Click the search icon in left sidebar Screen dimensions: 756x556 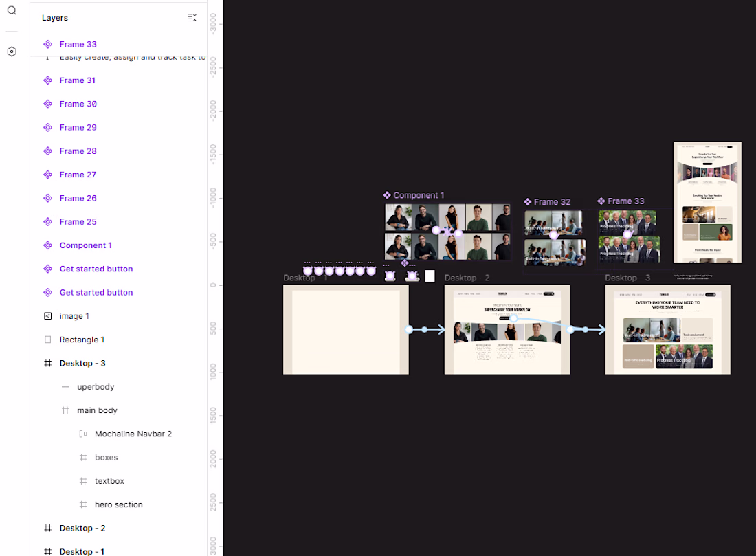click(x=12, y=10)
